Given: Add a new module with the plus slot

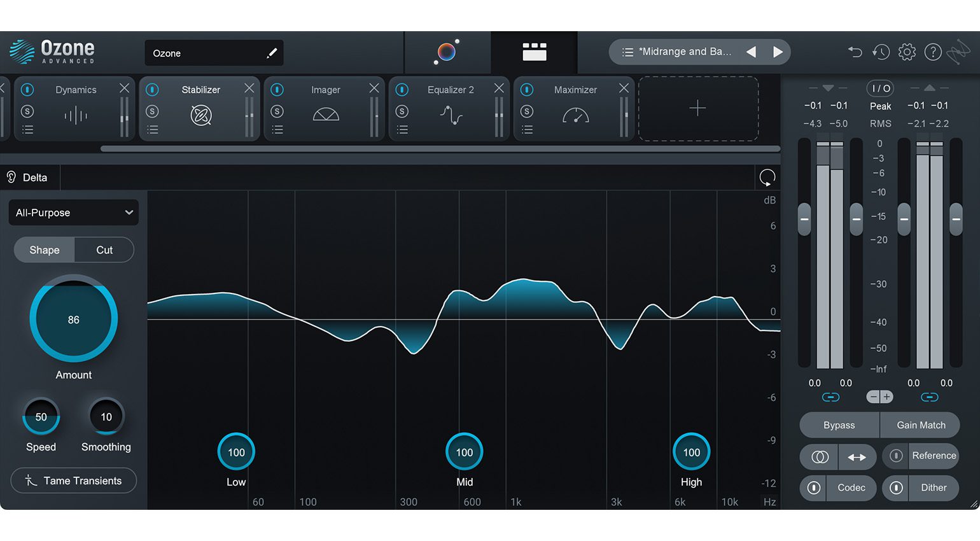Looking at the screenshot, I should pos(697,108).
